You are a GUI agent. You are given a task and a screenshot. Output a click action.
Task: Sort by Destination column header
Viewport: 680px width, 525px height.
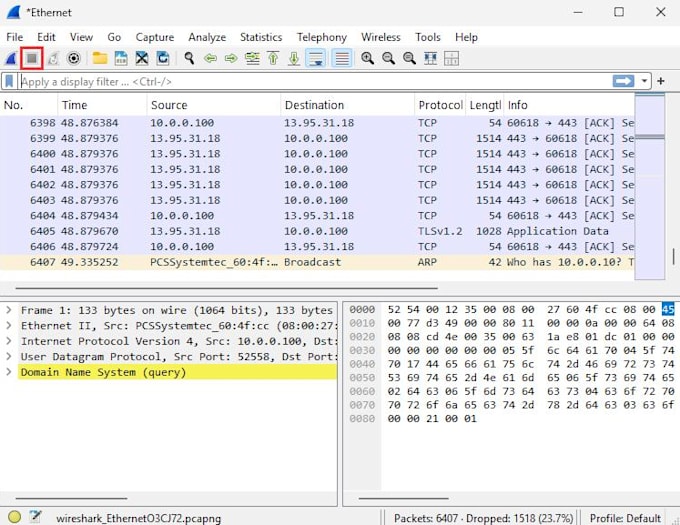[347, 105]
